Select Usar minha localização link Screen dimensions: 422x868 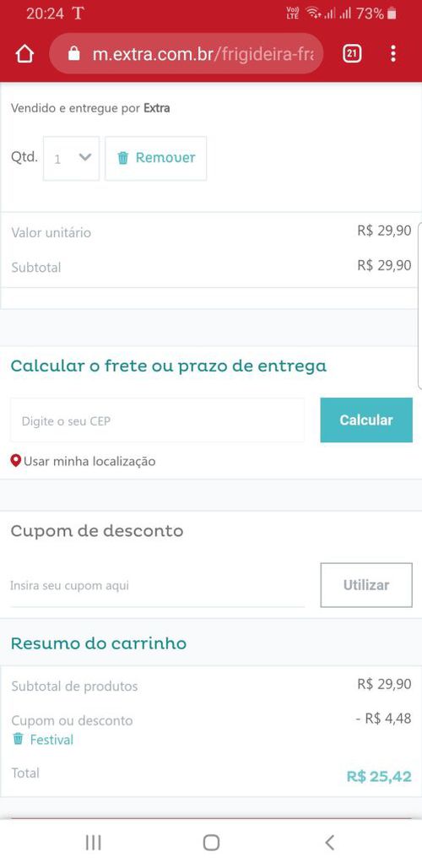[x=89, y=461]
